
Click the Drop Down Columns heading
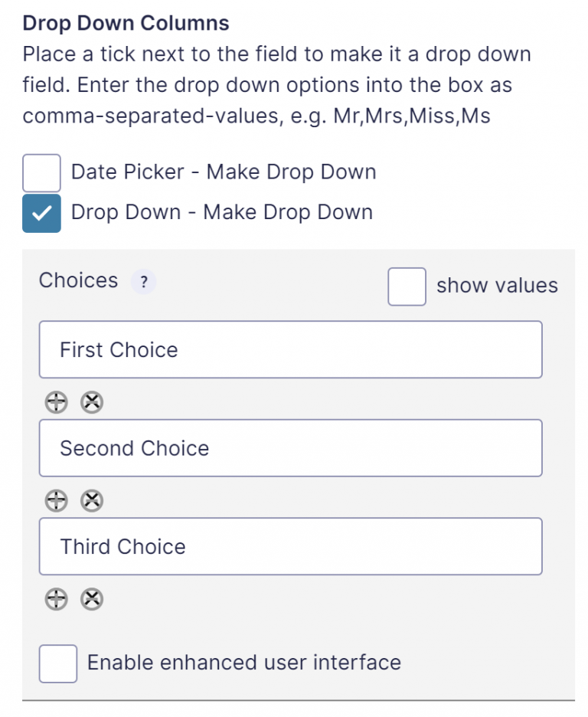(x=126, y=23)
